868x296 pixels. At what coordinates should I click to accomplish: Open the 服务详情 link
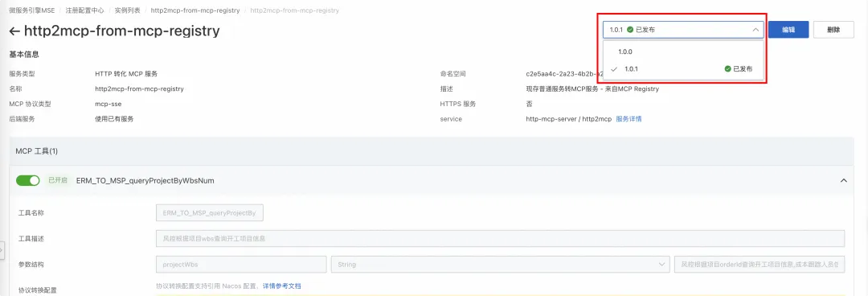coord(628,118)
